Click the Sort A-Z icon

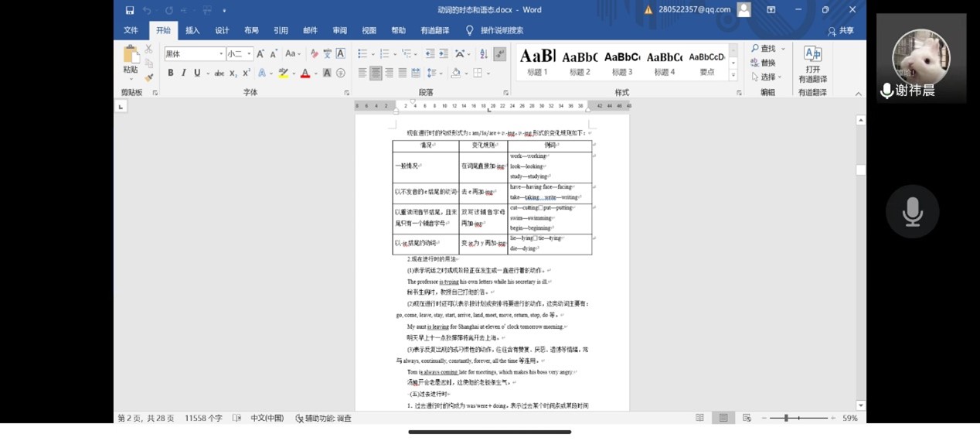click(x=483, y=53)
